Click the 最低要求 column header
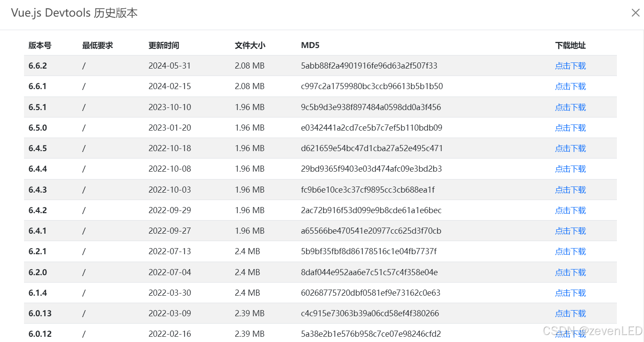 [97, 45]
